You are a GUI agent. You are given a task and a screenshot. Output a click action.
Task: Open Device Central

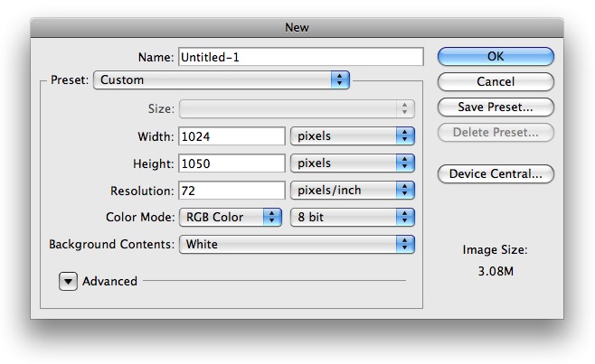click(x=496, y=173)
